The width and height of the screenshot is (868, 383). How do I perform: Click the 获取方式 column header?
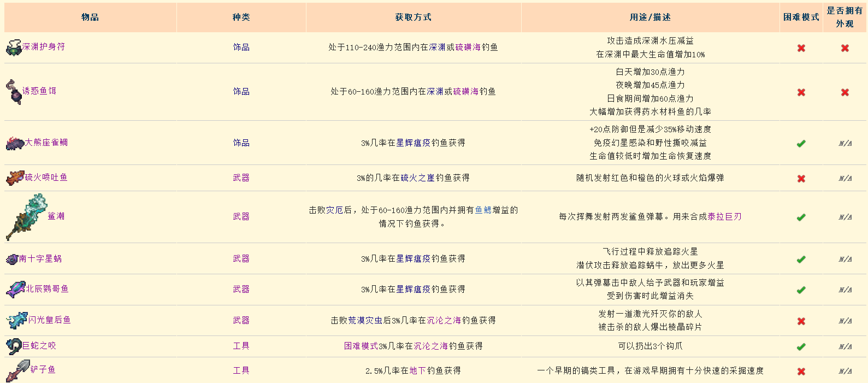point(414,17)
